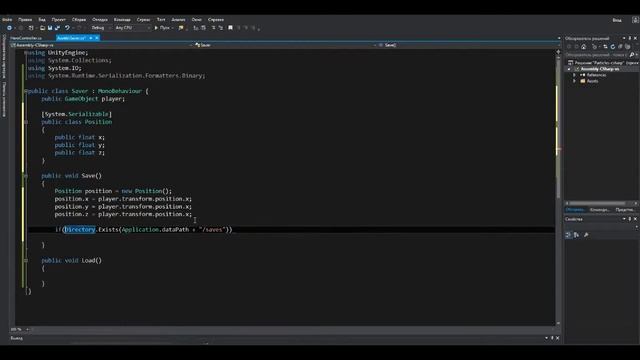Select the References tree item

pos(596,75)
